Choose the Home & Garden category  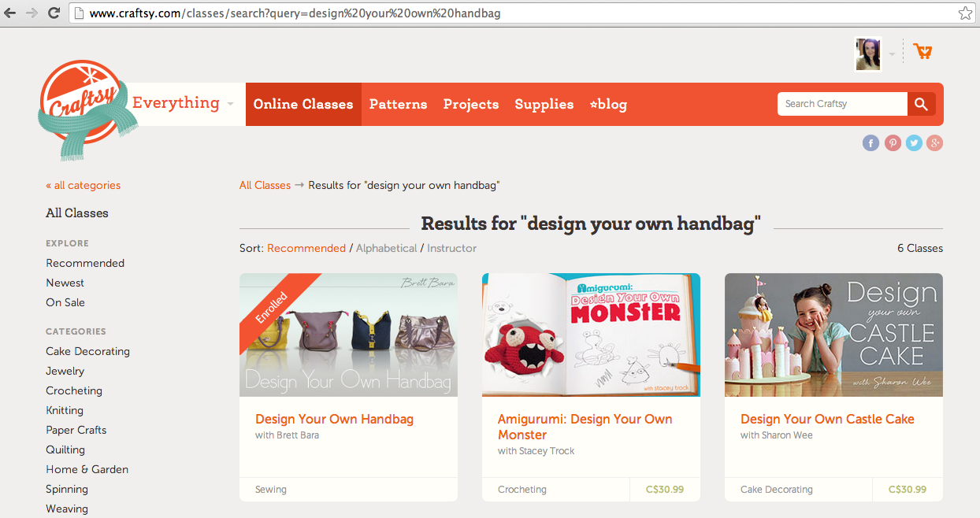(x=87, y=469)
